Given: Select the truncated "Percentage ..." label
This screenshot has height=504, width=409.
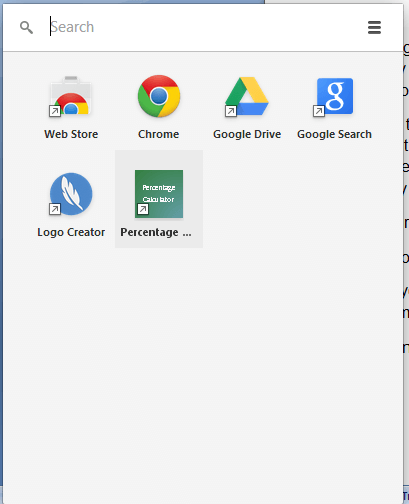Looking at the screenshot, I should pyautogui.click(x=156, y=232).
